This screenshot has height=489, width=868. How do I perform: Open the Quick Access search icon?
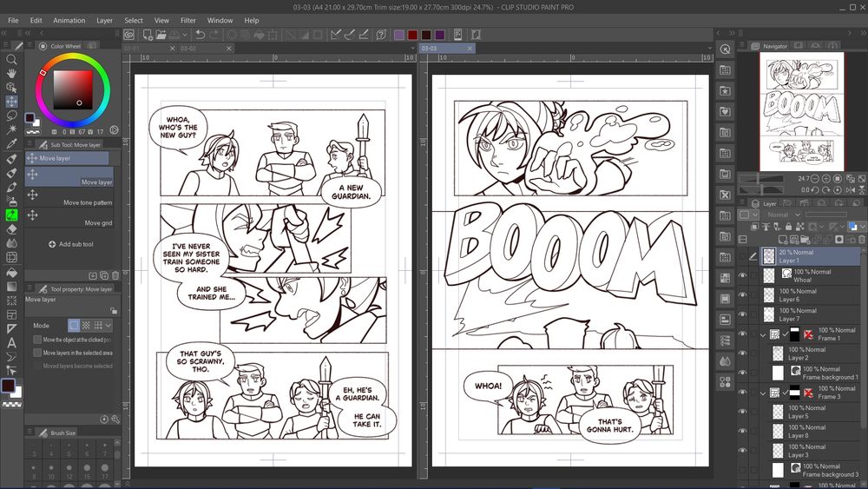(x=725, y=50)
